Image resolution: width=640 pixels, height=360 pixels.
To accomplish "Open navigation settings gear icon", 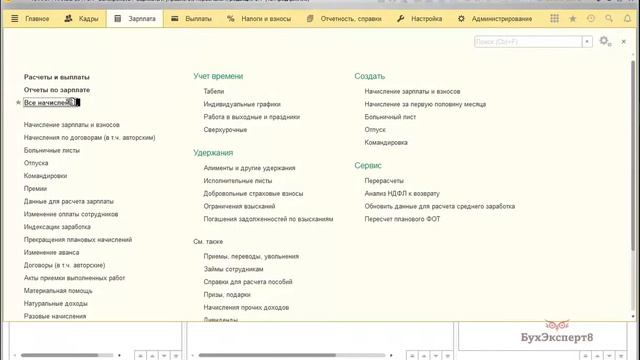I will tap(605, 41).
